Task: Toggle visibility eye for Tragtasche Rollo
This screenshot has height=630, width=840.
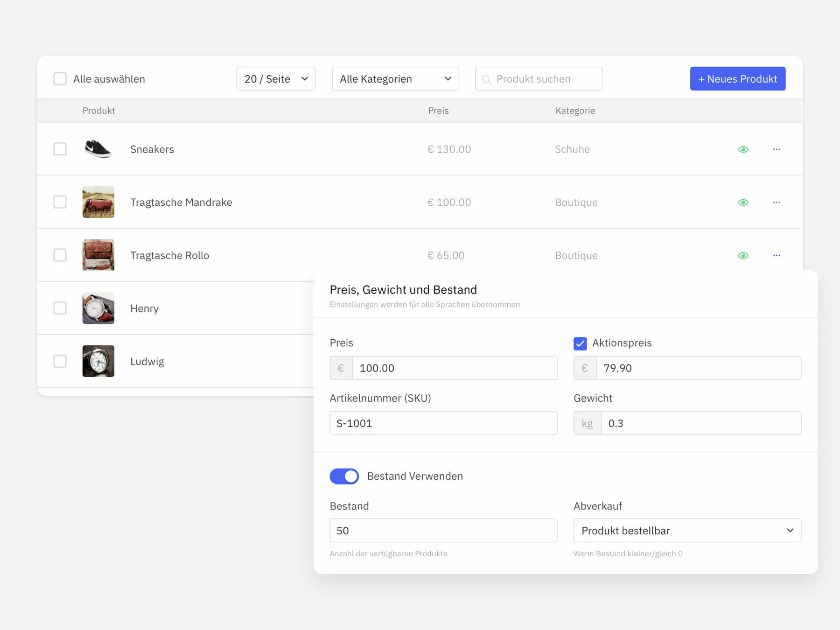Action: pyautogui.click(x=743, y=256)
